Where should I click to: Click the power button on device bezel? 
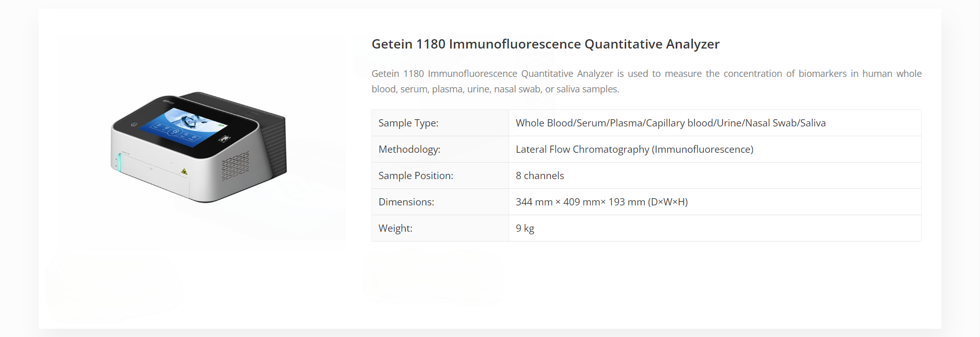[134, 124]
